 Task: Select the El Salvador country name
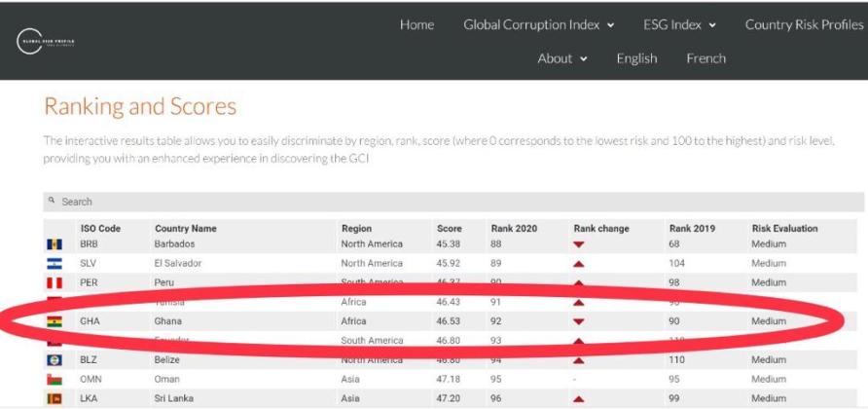point(178,263)
